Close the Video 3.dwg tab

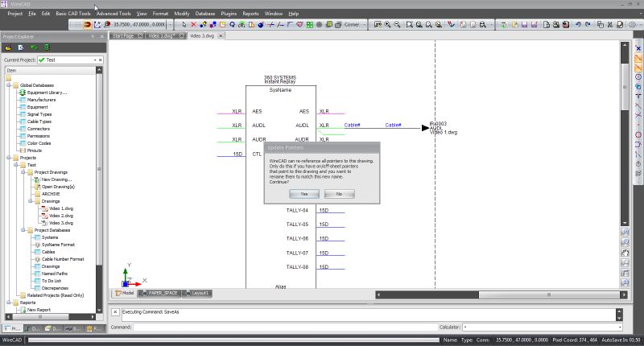[221, 35]
